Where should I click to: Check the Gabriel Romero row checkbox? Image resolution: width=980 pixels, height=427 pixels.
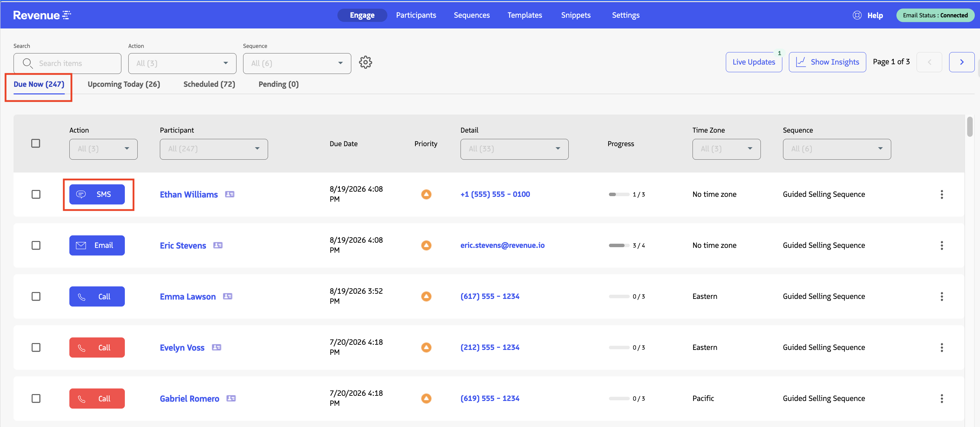[x=36, y=399]
